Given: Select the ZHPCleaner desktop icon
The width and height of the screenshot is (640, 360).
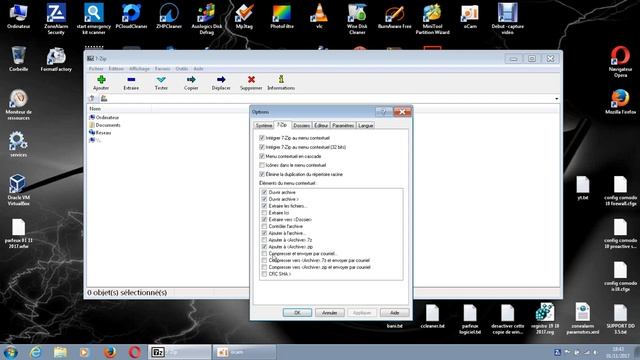Looking at the screenshot, I should tap(169, 16).
